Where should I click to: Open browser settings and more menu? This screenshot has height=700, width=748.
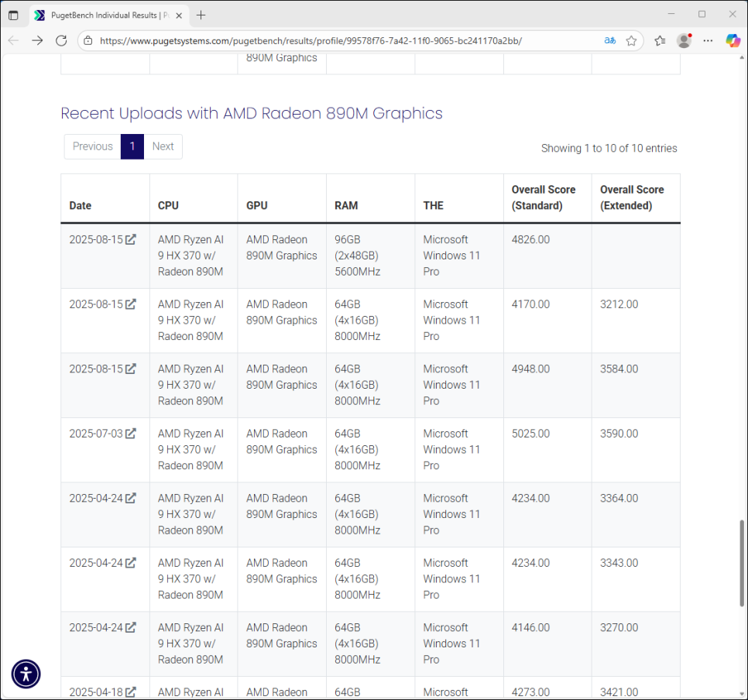click(708, 40)
